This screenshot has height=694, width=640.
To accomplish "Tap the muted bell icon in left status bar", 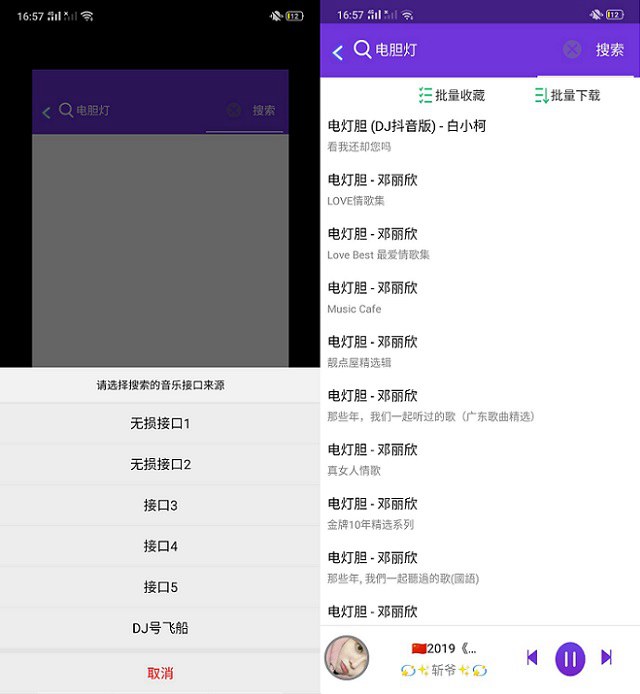I will [x=276, y=16].
